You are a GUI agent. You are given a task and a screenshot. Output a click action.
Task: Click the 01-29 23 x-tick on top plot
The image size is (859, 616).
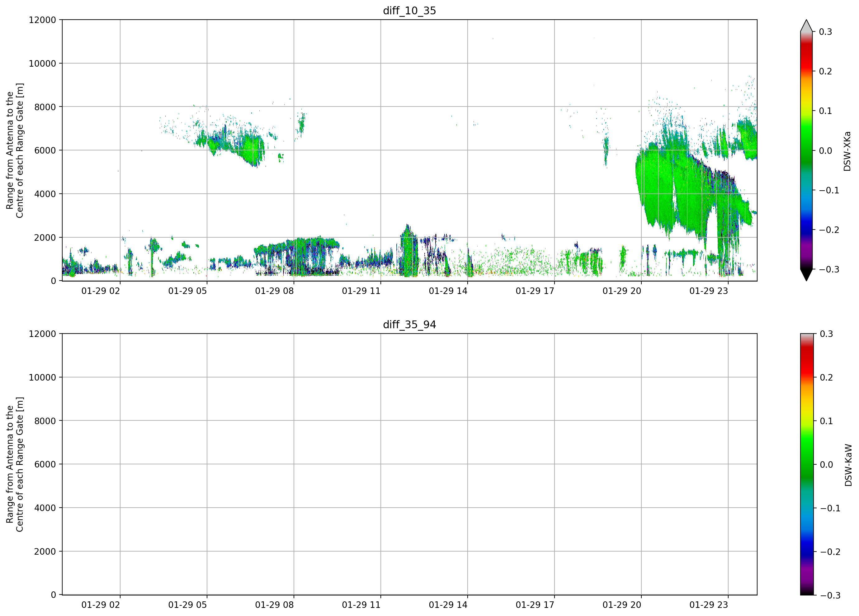(709, 291)
